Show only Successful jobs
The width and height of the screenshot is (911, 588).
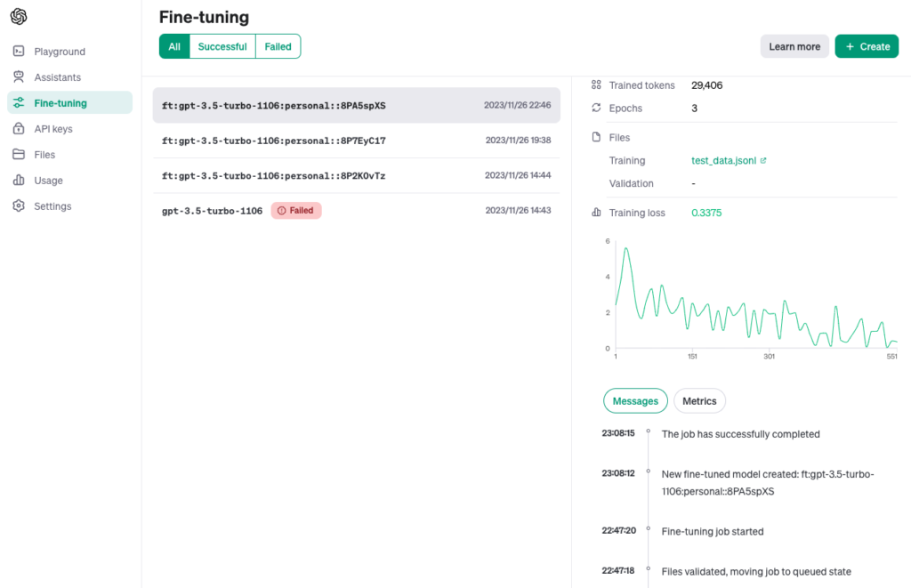pos(222,46)
